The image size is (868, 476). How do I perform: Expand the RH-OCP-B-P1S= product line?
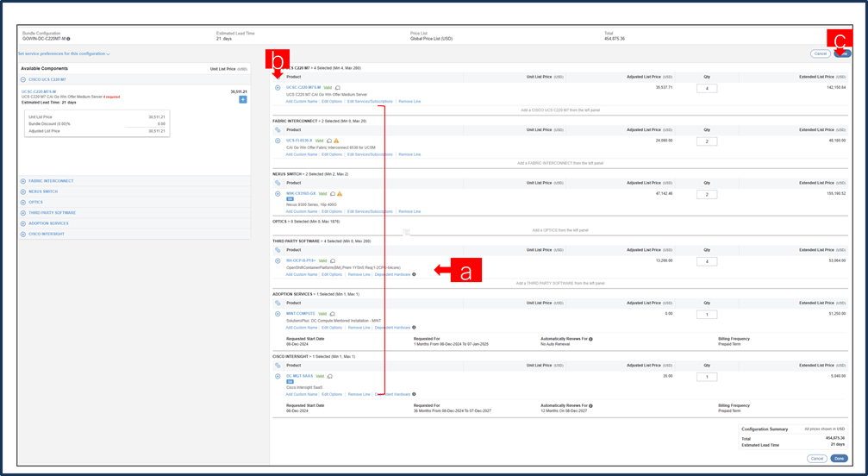[x=278, y=260]
